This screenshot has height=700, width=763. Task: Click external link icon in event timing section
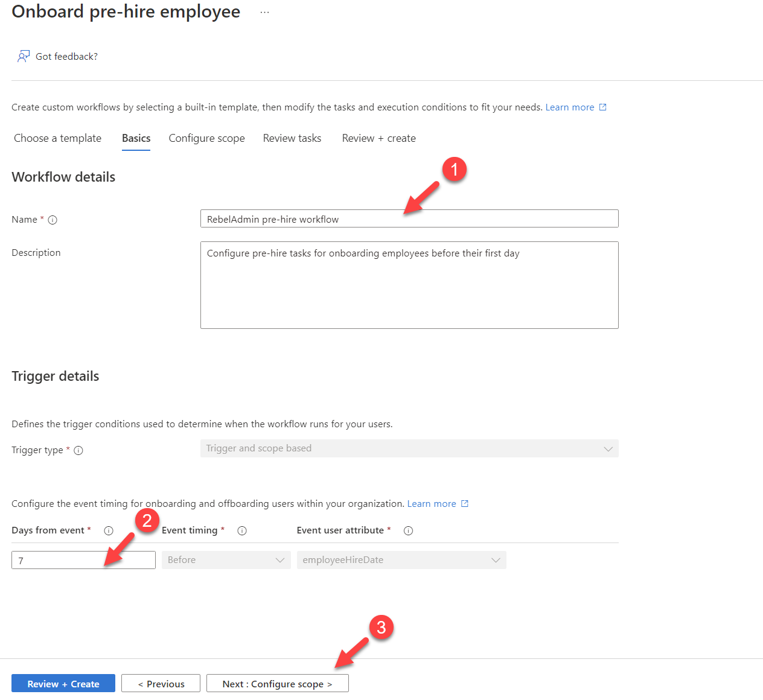pos(465,504)
